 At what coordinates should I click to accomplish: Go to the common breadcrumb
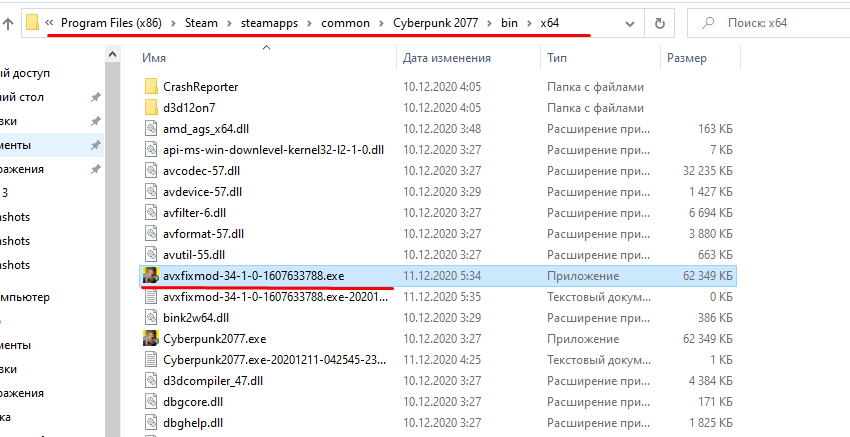tap(345, 23)
